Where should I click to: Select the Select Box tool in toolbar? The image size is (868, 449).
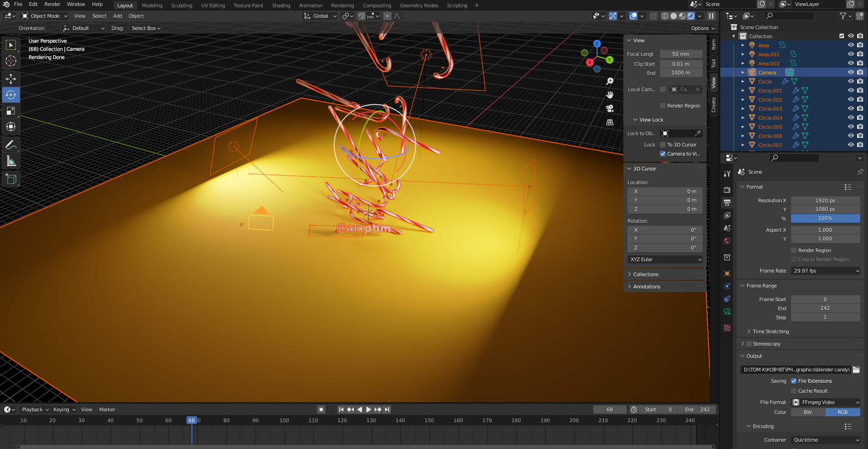[11, 45]
